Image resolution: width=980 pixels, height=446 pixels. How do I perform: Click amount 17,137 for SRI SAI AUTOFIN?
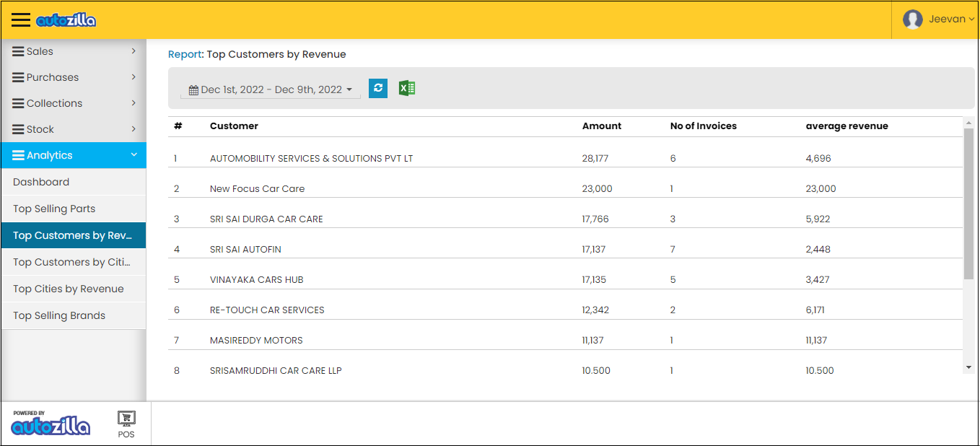coord(594,249)
